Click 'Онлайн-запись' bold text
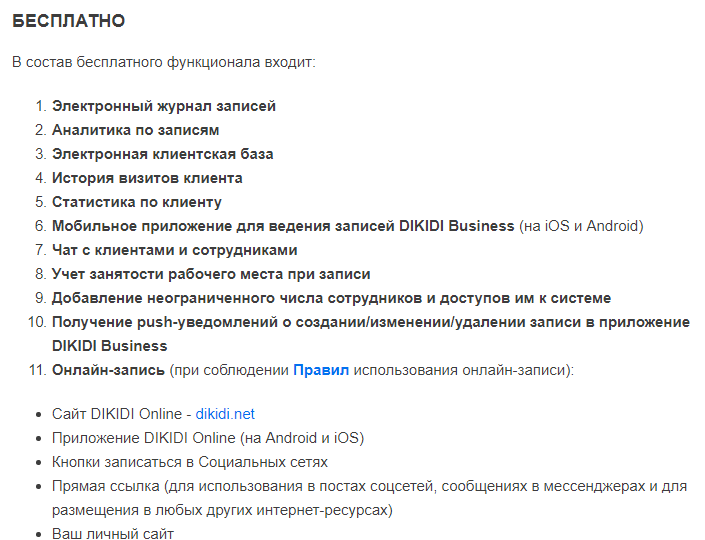Screen dimensions: 705x540 pos(108,370)
